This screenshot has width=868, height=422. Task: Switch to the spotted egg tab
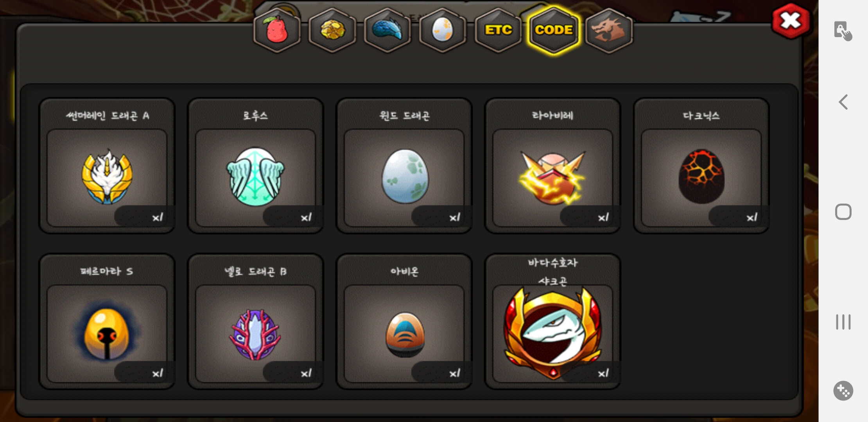coord(443,30)
